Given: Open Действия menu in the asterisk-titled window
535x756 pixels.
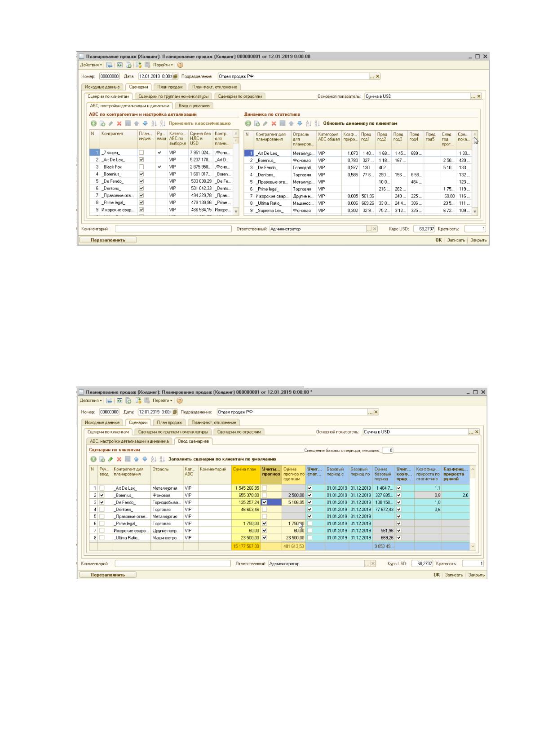Looking at the screenshot, I should tap(91, 400).
